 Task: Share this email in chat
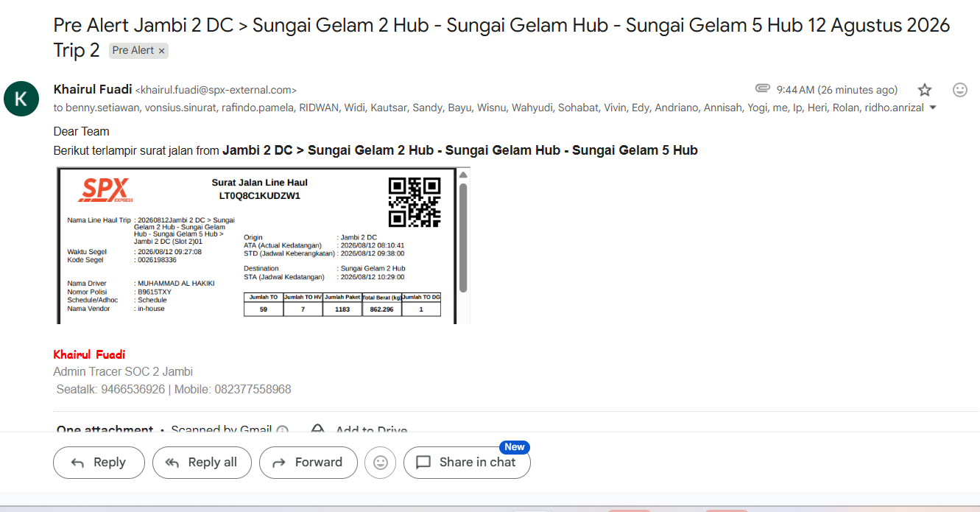click(467, 463)
